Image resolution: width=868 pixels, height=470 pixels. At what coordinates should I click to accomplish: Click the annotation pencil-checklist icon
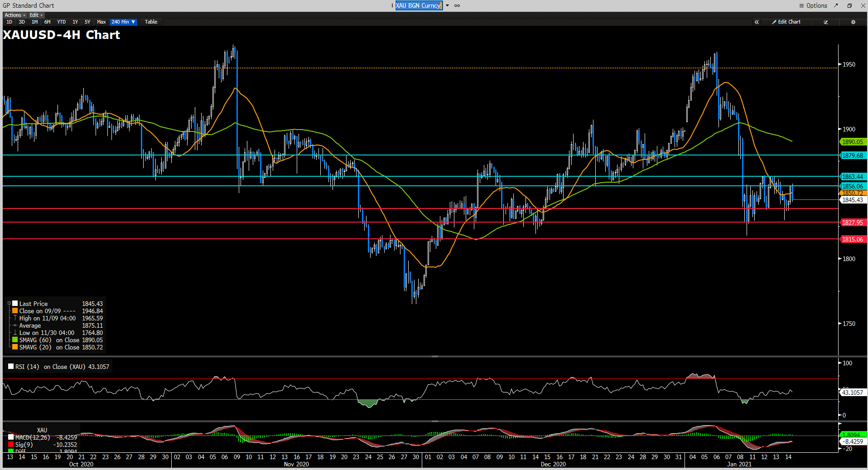pos(826,22)
